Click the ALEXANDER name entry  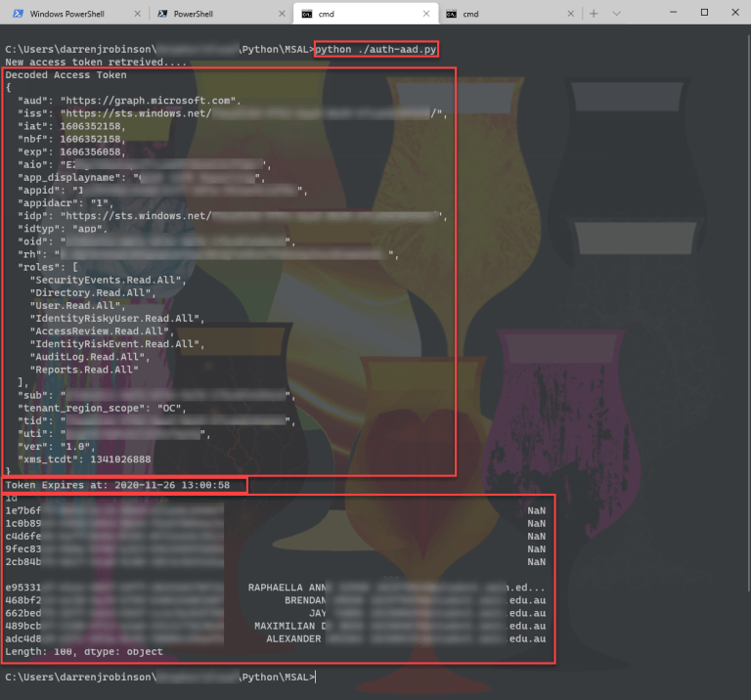point(293,639)
